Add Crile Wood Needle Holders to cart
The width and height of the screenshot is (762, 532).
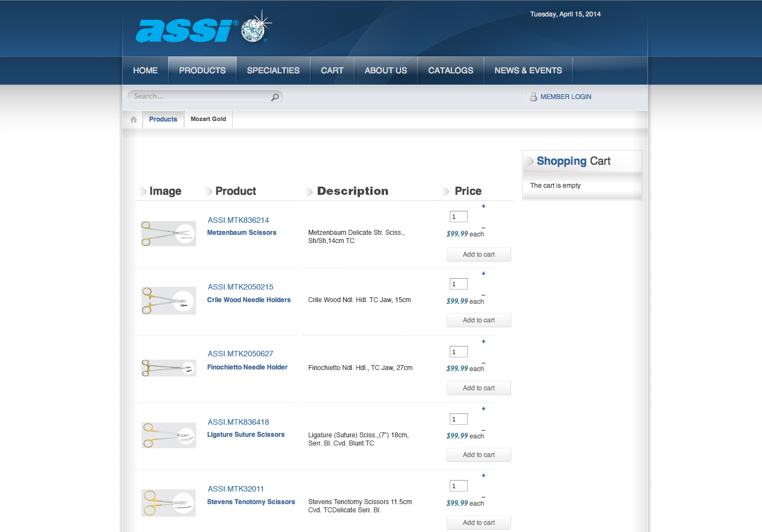[x=479, y=320]
